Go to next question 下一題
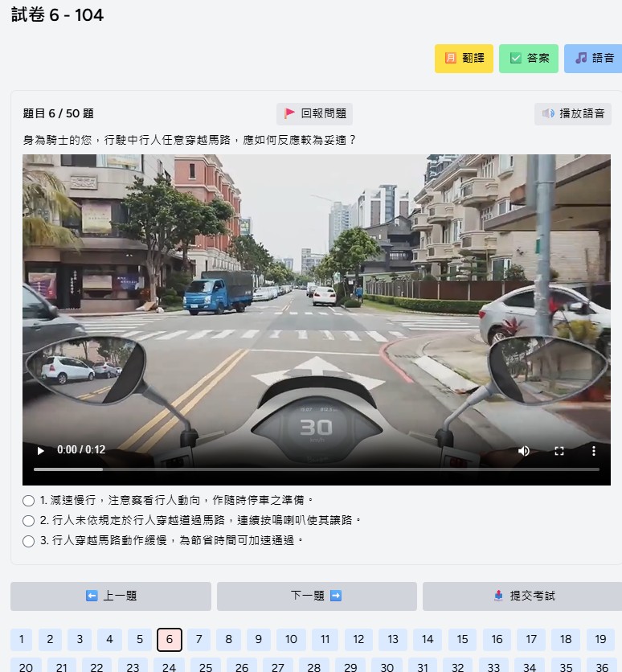The width and height of the screenshot is (622, 672). (x=317, y=596)
